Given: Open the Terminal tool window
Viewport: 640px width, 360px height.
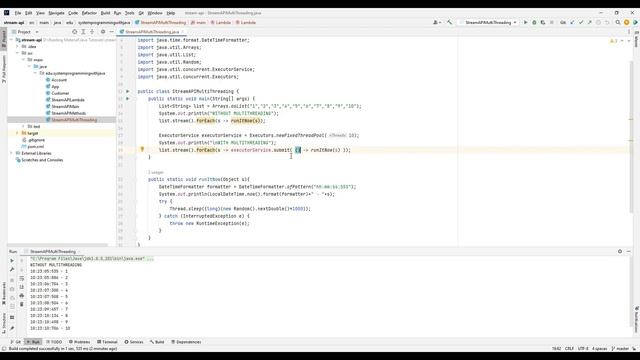Looking at the screenshot, I should [x=107, y=342].
